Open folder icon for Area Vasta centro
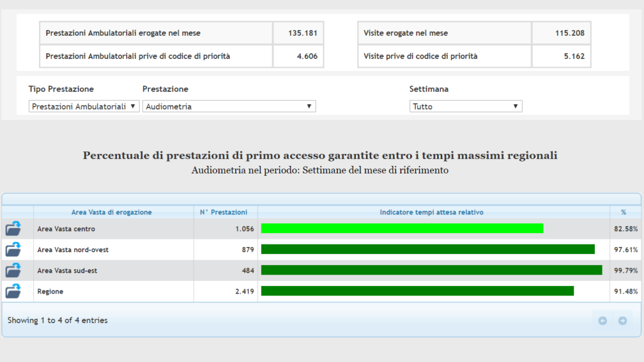 coord(13,228)
